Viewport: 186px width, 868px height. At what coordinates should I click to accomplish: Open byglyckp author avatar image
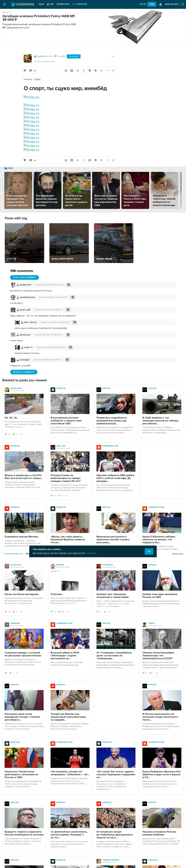coord(28,58)
